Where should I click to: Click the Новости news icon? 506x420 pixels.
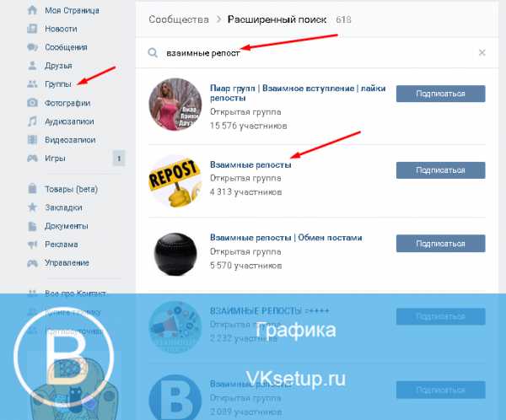pyautogui.click(x=32, y=29)
